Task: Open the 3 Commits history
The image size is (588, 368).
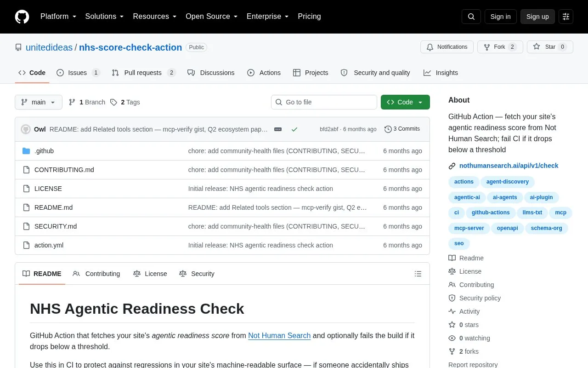Action: pos(402,129)
